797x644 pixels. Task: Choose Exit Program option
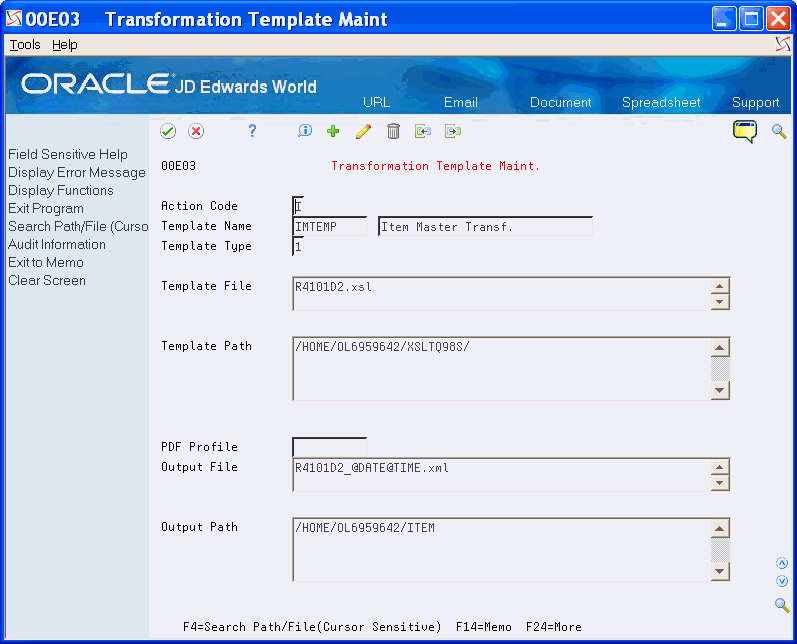[x=46, y=208]
